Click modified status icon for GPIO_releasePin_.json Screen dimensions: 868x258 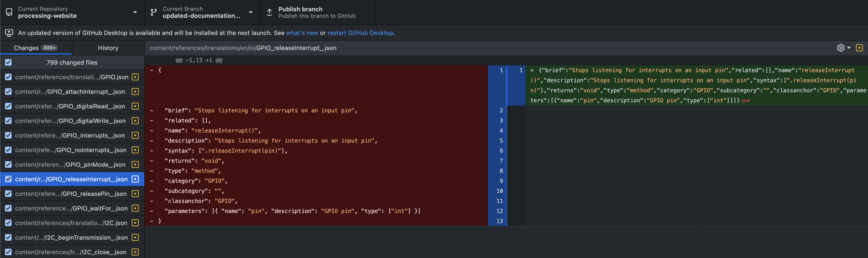135,194
